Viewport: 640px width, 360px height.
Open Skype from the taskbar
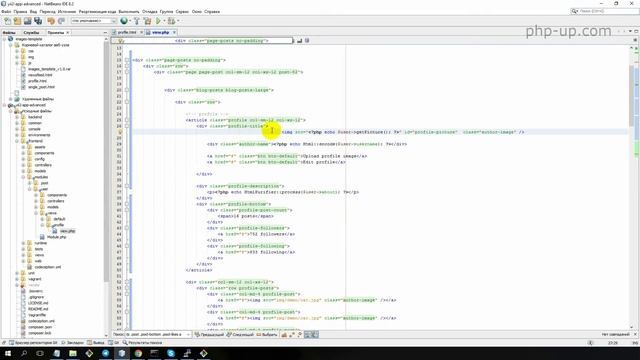point(171,353)
